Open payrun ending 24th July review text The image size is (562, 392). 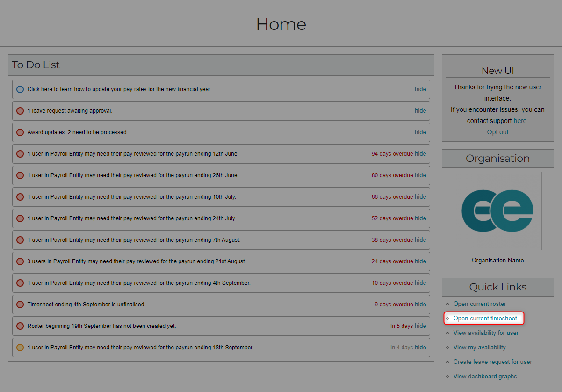132,218
